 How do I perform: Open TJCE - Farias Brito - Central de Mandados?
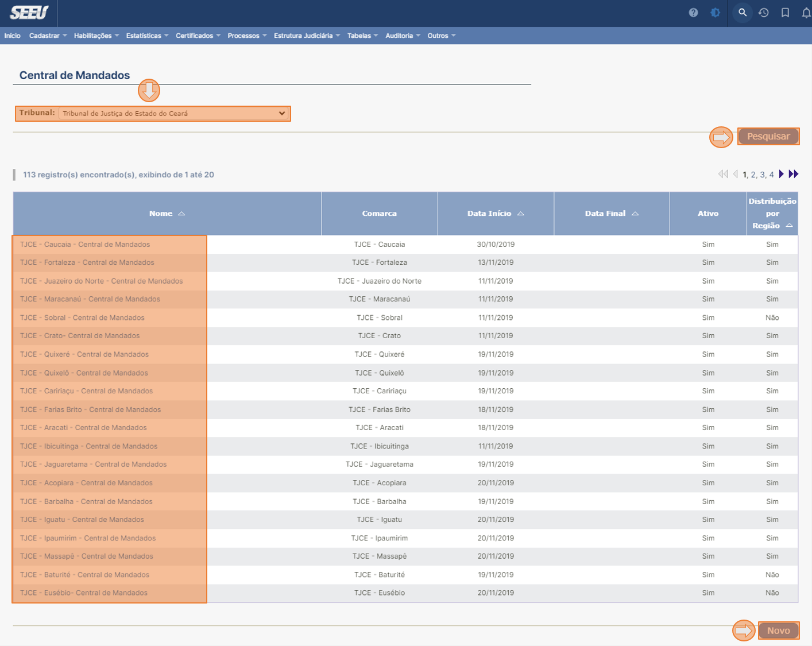(91, 409)
